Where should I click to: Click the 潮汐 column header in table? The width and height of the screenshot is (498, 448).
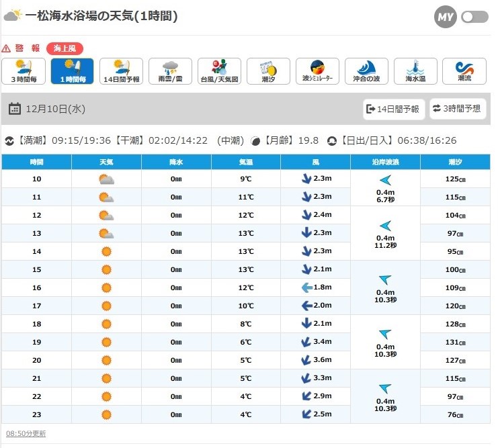[455, 162]
